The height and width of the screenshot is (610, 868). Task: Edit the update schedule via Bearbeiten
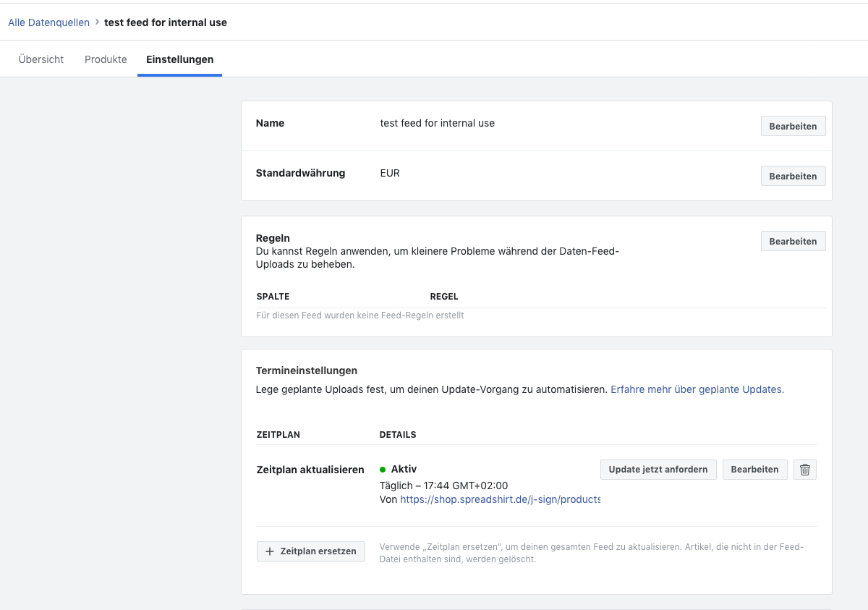click(754, 470)
